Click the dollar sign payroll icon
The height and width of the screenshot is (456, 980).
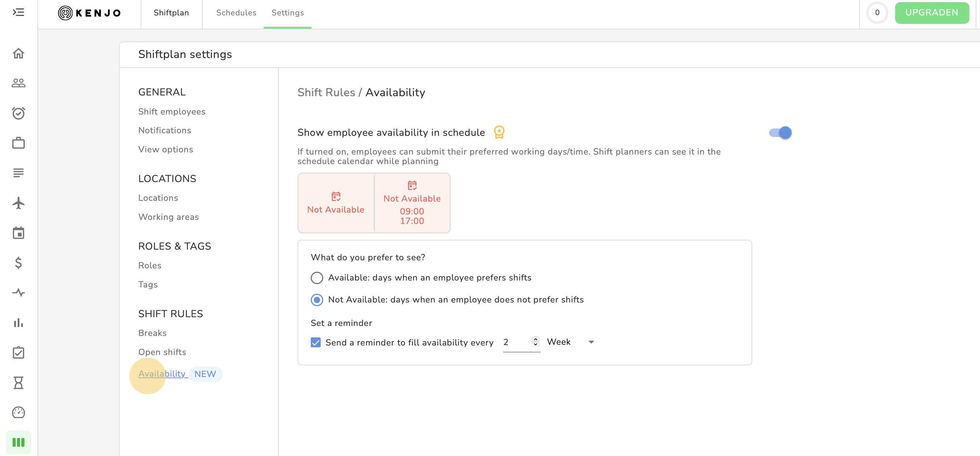pos(18,263)
